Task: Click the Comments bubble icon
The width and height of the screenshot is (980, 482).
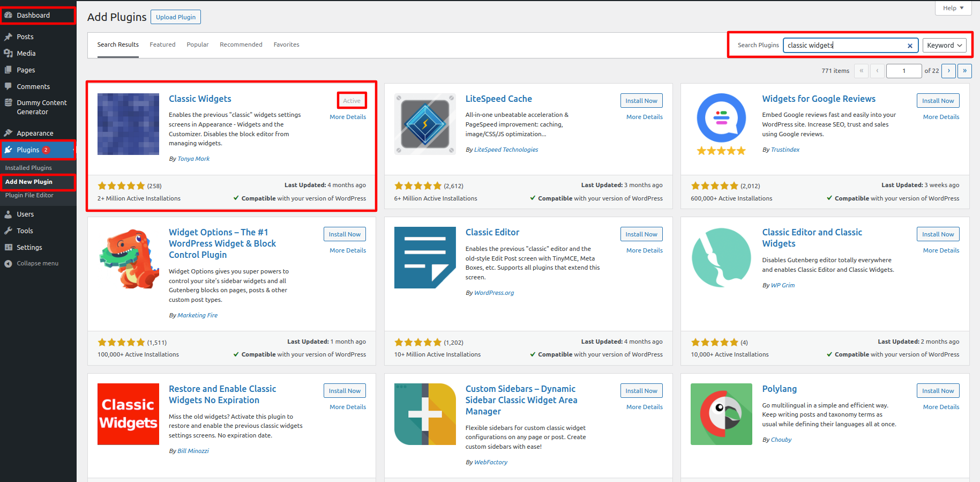Action: point(8,86)
